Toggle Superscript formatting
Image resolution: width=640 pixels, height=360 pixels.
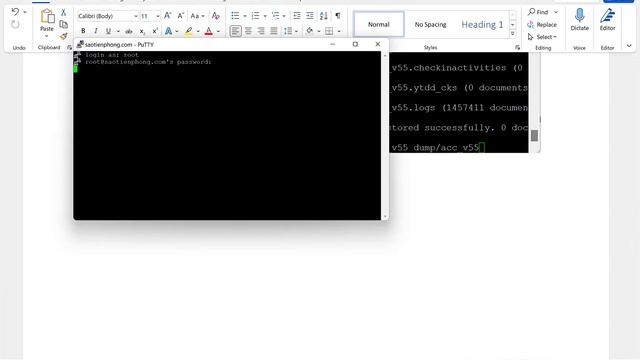point(155,31)
